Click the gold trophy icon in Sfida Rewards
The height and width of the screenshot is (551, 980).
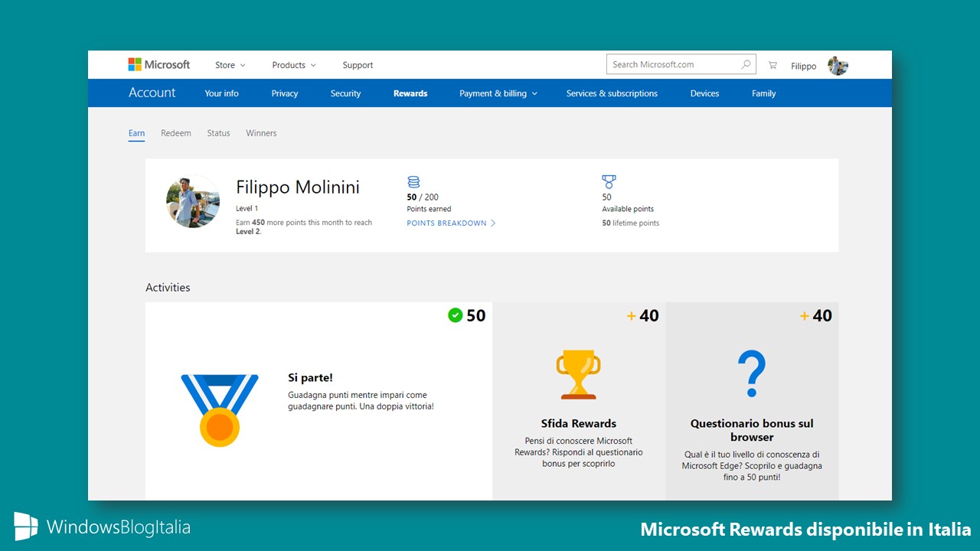coord(579,374)
